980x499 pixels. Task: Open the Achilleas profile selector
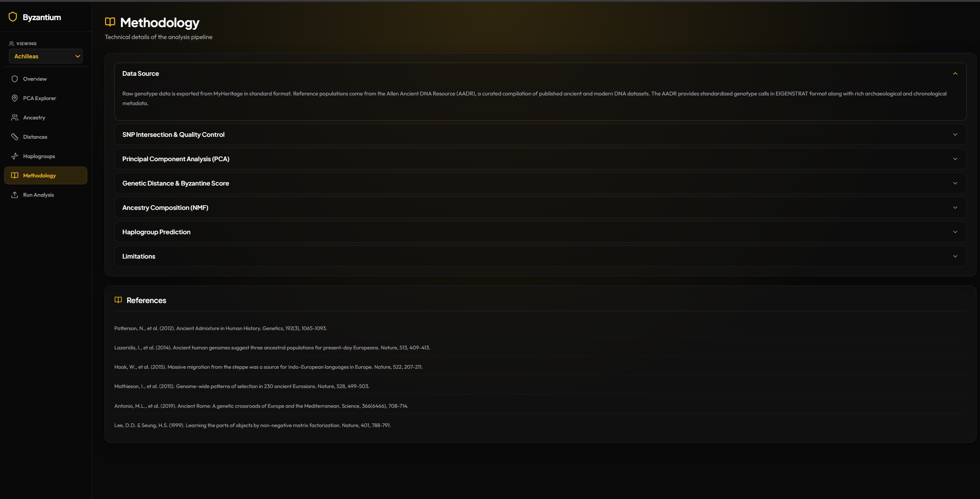click(46, 56)
